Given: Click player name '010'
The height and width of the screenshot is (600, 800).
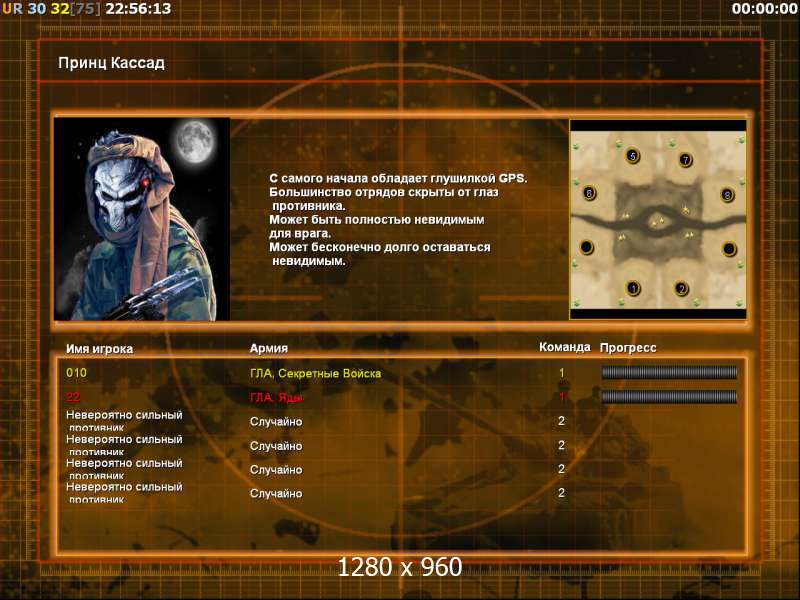Looking at the screenshot, I should coord(76,372).
